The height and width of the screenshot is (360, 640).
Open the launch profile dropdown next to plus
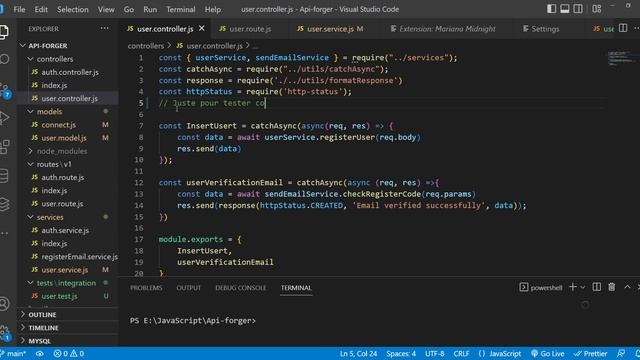pos(583,287)
